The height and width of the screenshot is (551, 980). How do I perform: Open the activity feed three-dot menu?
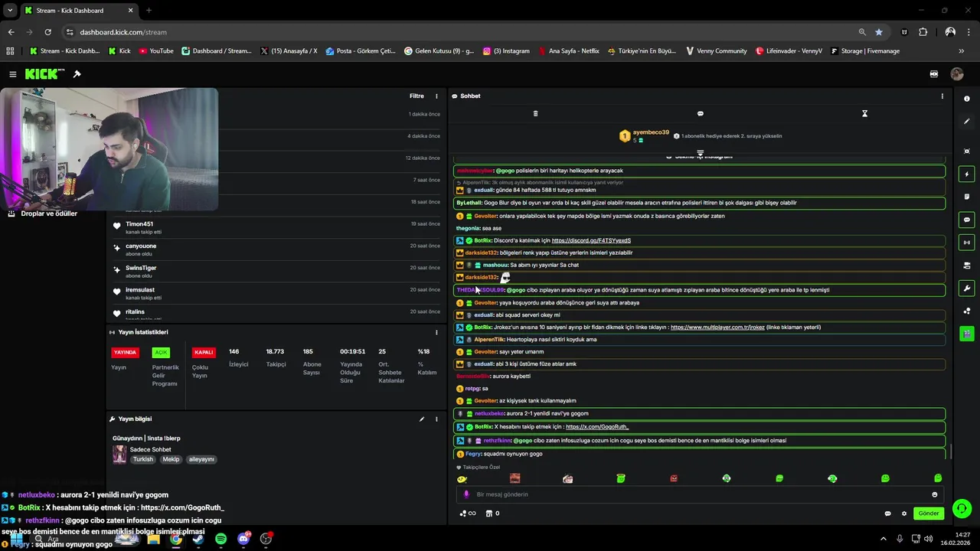(436, 96)
